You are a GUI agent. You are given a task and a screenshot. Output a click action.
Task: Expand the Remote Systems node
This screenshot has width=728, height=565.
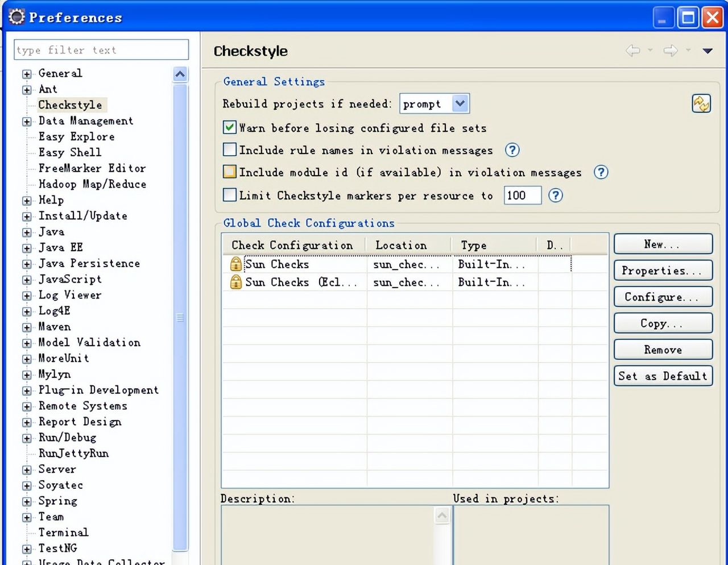[27, 407]
